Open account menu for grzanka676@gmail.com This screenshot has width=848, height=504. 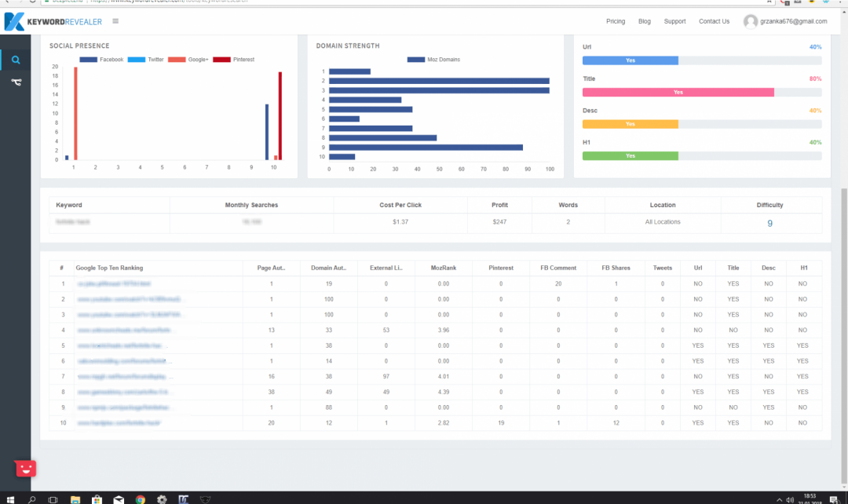793,22
